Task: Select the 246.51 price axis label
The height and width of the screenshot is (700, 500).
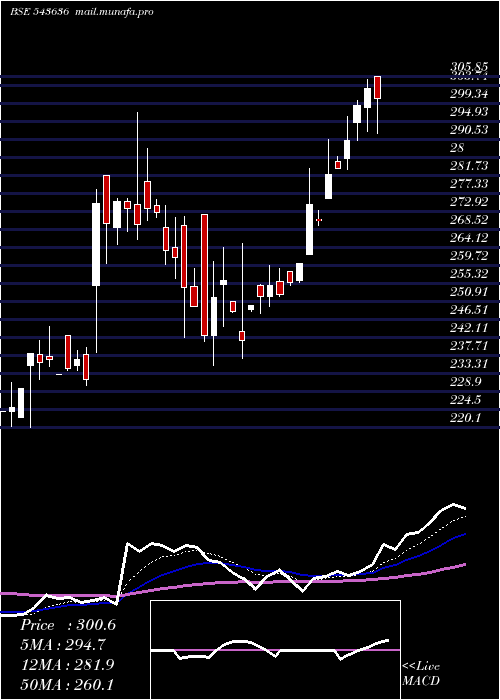Action: [x=469, y=310]
